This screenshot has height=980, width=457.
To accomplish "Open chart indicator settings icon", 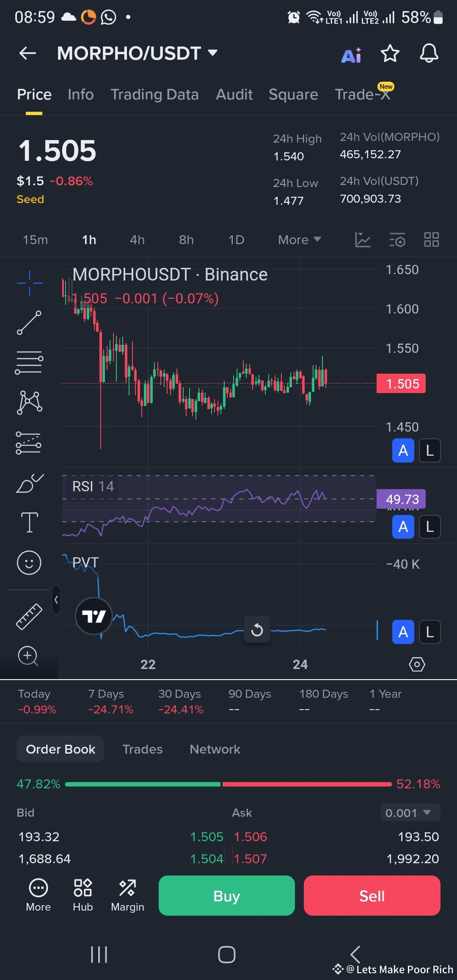I will coord(397,240).
